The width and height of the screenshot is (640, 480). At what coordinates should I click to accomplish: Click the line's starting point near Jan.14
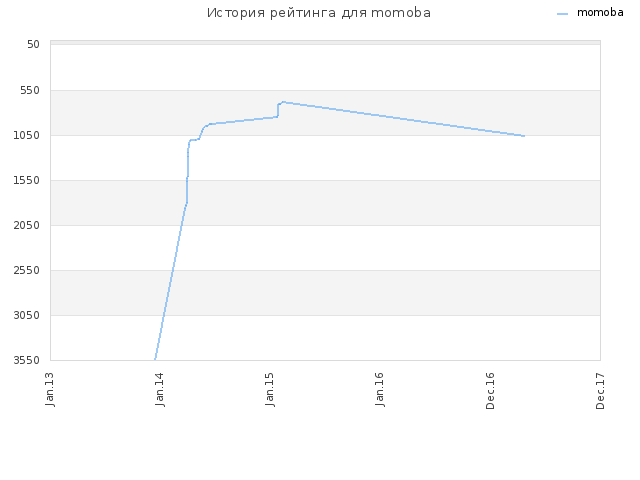coord(155,359)
